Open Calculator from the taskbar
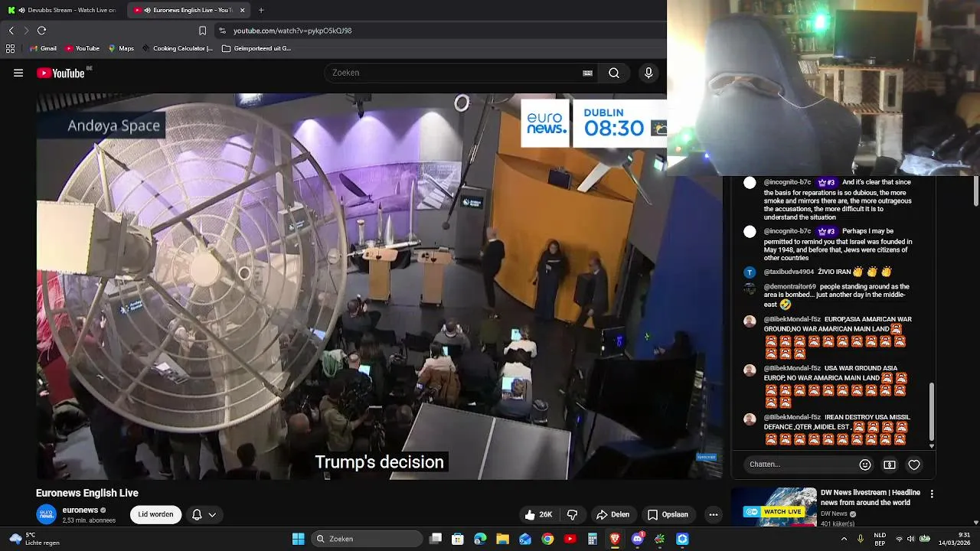Image resolution: width=980 pixels, height=551 pixels. coord(592,539)
